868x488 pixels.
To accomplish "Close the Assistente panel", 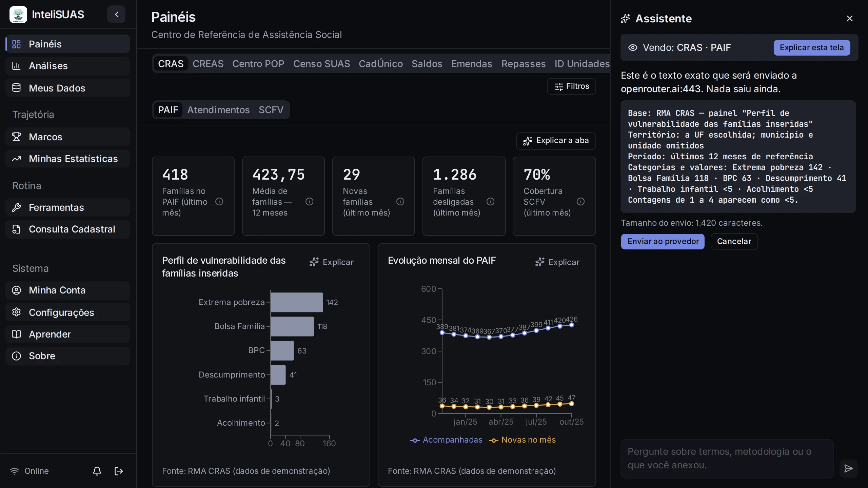I will click(x=850, y=18).
